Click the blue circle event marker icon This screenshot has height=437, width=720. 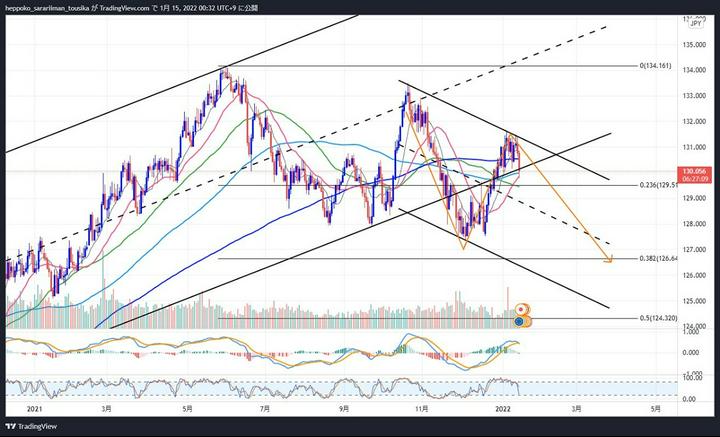click(520, 320)
